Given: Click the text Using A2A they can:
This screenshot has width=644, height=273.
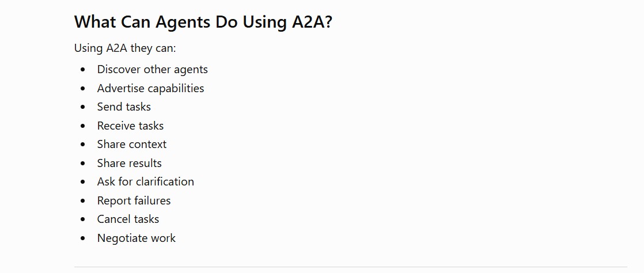Looking at the screenshot, I should (x=125, y=48).
